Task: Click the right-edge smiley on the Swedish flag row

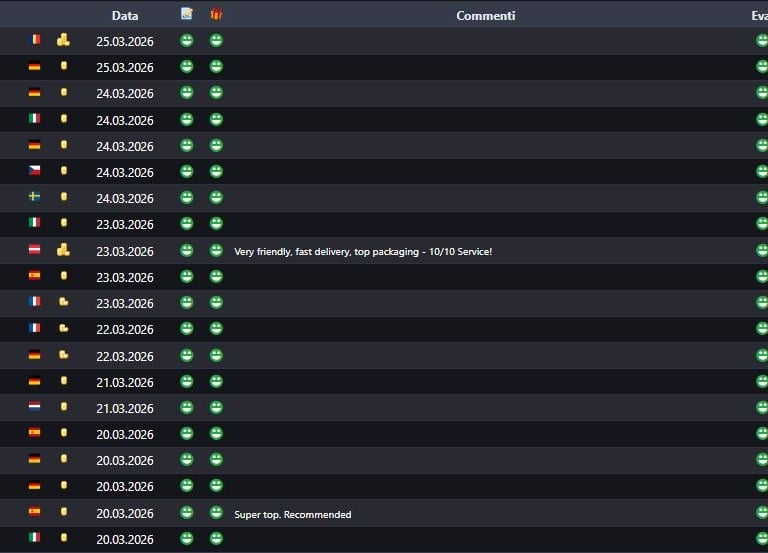Action: tap(762, 197)
